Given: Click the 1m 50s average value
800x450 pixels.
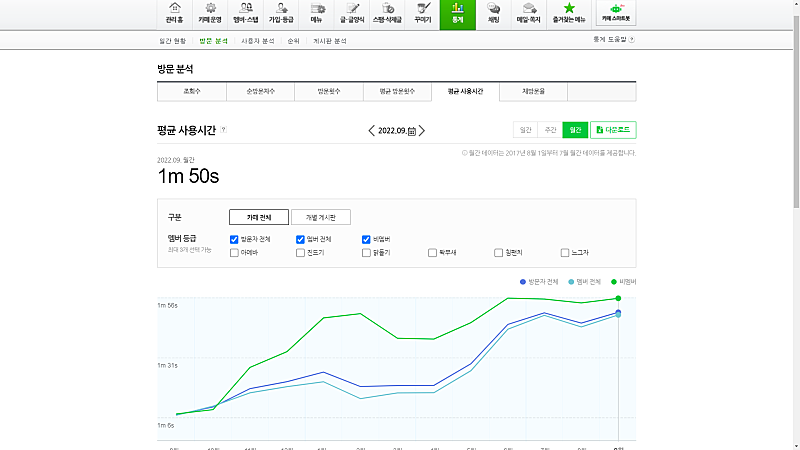Looking at the screenshot, I should (188, 176).
